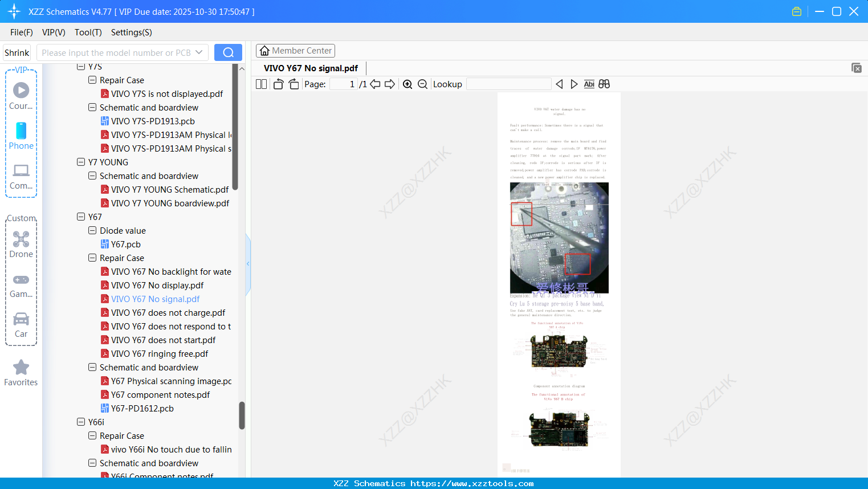Open Y67.pcb under Diode value
The image size is (868, 489).
click(126, 244)
